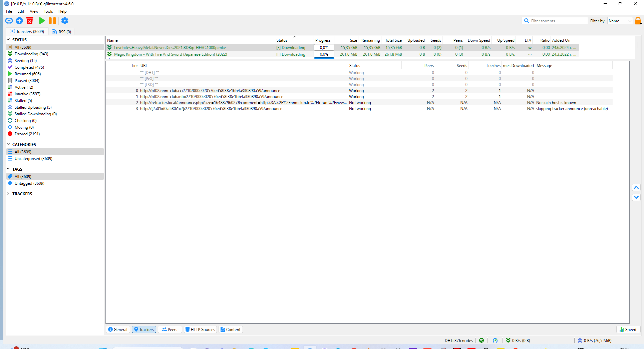The width and height of the screenshot is (644, 349).
Task: Collapse the TAGS section
Action: tap(8, 169)
